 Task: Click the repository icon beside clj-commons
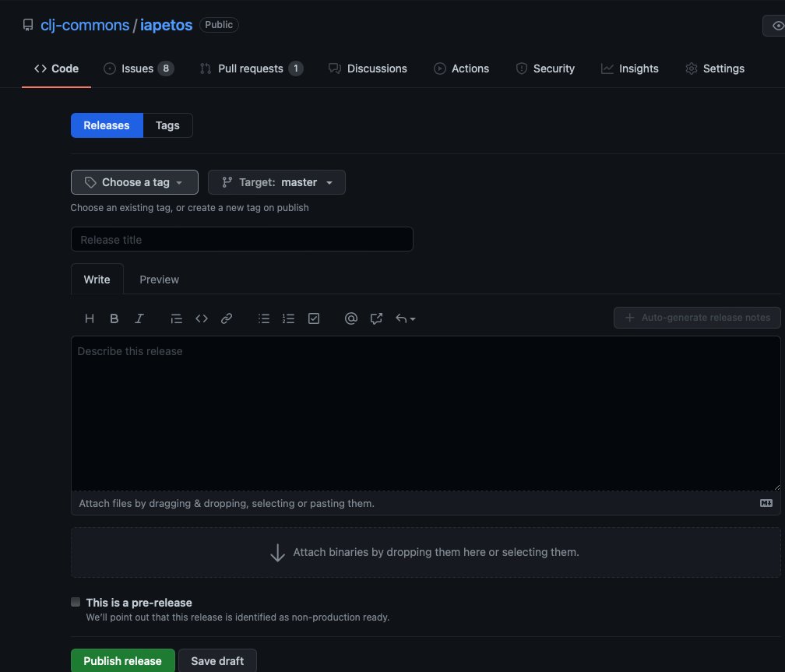pos(28,25)
